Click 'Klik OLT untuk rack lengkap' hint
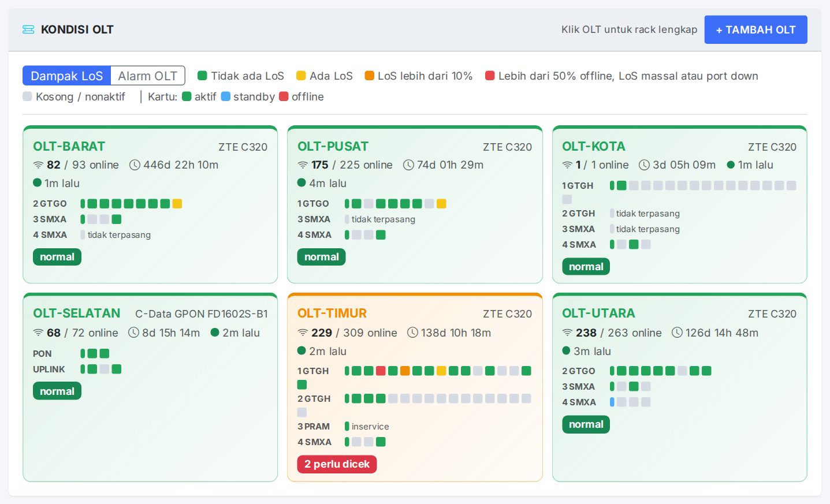Image resolution: width=830 pixels, height=504 pixels. (x=629, y=29)
